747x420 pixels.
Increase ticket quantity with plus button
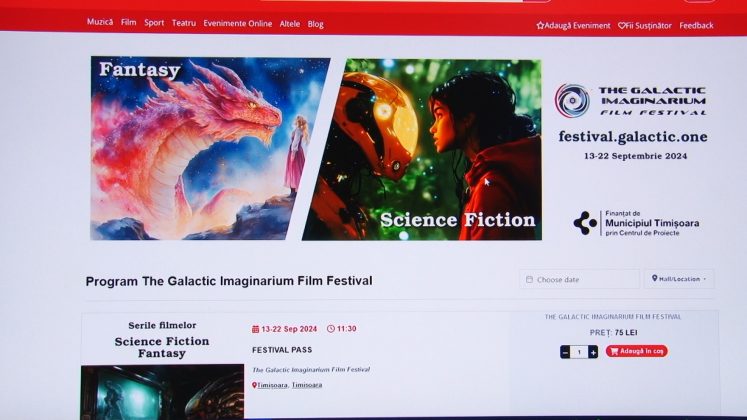pyautogui.click(x=593, y=352)
